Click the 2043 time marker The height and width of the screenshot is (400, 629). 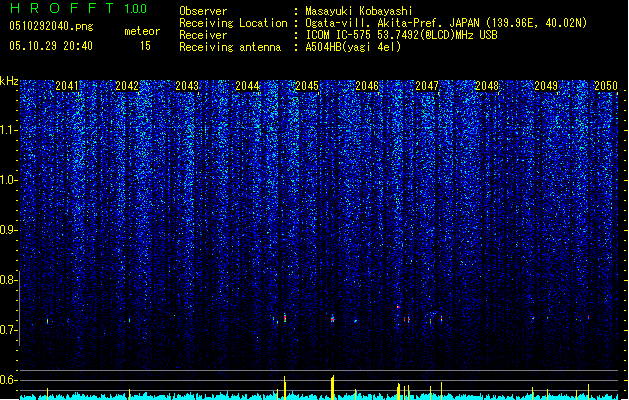(x=187, y=86)
